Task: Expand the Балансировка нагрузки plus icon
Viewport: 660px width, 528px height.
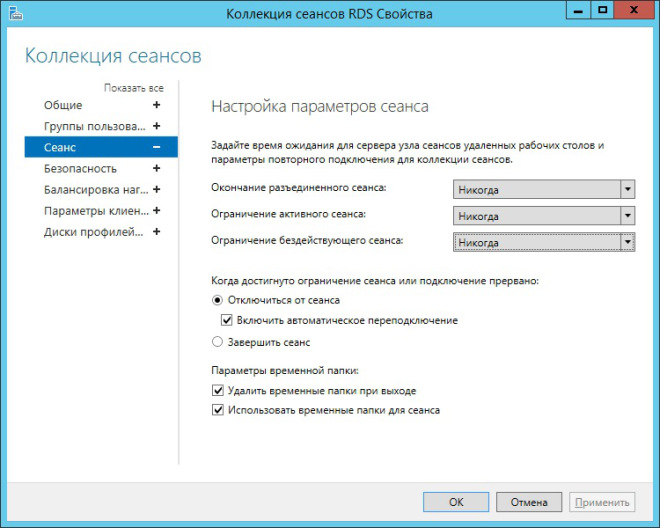Action: (156, 189)
